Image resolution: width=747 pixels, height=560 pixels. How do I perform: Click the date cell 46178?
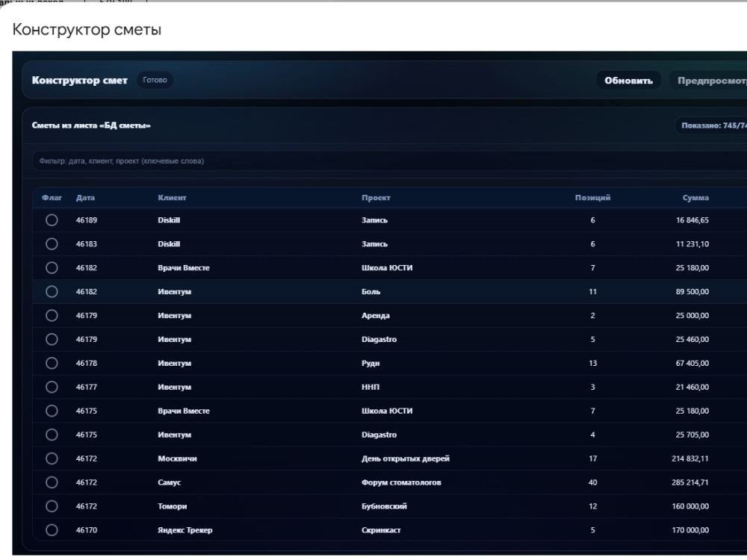(86, 363)
